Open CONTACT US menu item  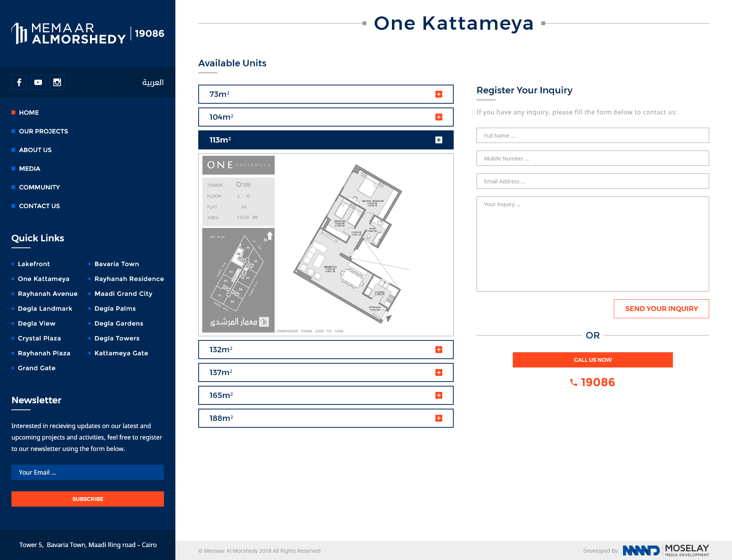click(39, 206)
